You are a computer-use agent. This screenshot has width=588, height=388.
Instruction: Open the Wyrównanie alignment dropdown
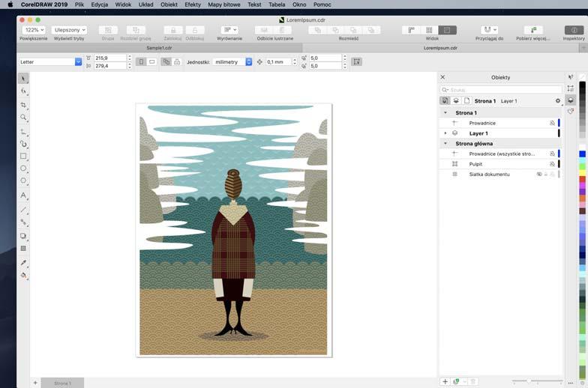click(x=229, y=30)
